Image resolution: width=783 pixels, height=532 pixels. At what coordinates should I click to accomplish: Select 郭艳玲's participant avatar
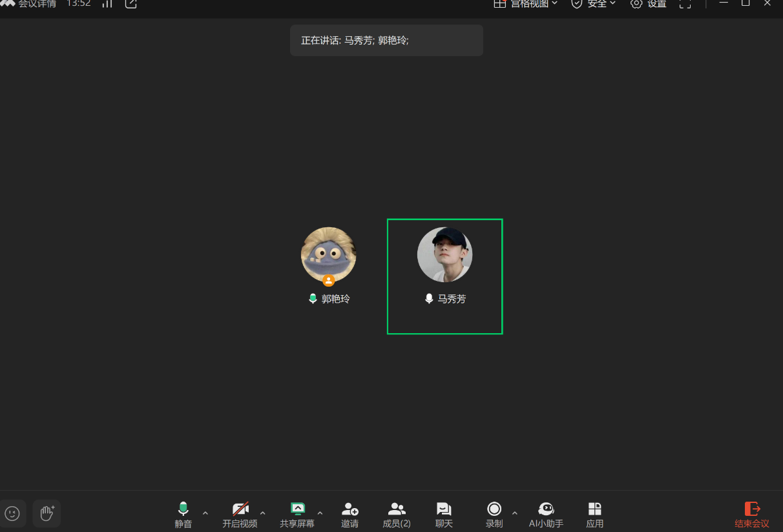[329, 254]
